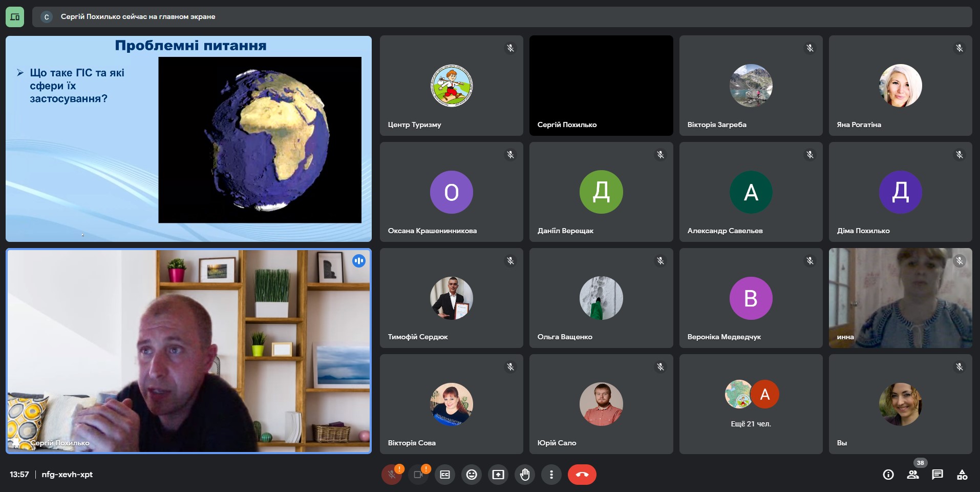Open the chat messages panel
The image size is (980, 492).
coord(938,475)
